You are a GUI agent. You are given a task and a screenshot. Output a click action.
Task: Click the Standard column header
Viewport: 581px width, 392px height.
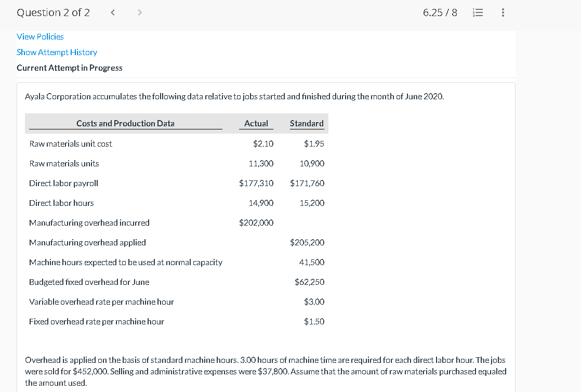point(307,124)
